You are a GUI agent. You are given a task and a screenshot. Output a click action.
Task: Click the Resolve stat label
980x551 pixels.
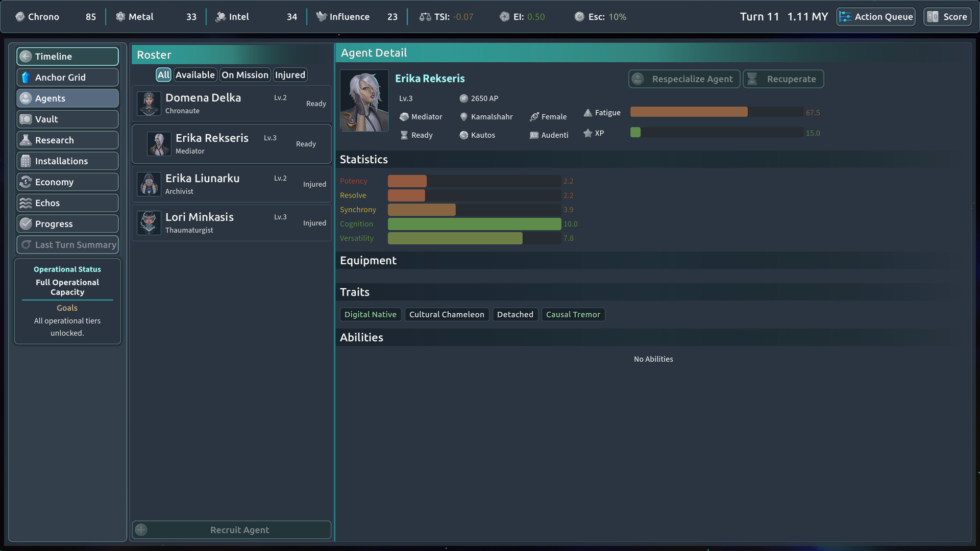[353, 195]
